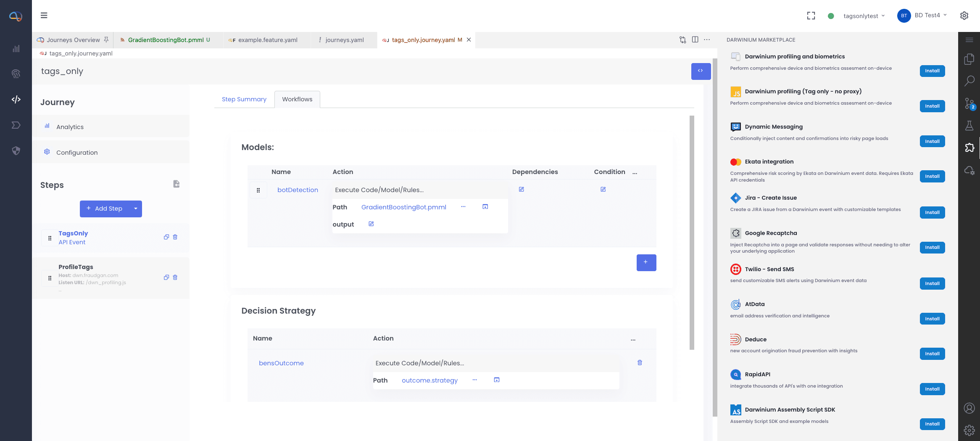
Task: Open the GradientBoostingBot.pmml editor tab
Action: [x=166, y=40]
